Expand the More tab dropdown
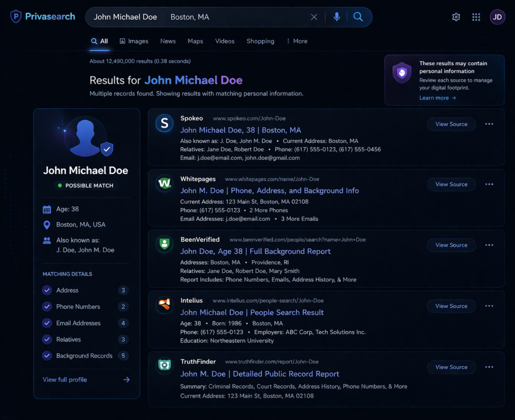The height and width of the screenshot is (420, 515). pyautogui.click(x=296, y=41)
